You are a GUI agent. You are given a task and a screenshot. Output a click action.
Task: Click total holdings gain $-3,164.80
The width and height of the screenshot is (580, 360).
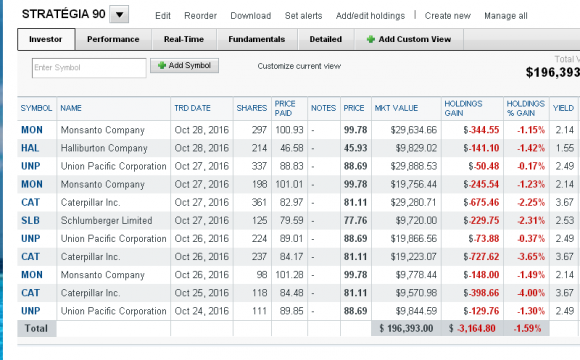pyautogui.click(x=472, y=329)
